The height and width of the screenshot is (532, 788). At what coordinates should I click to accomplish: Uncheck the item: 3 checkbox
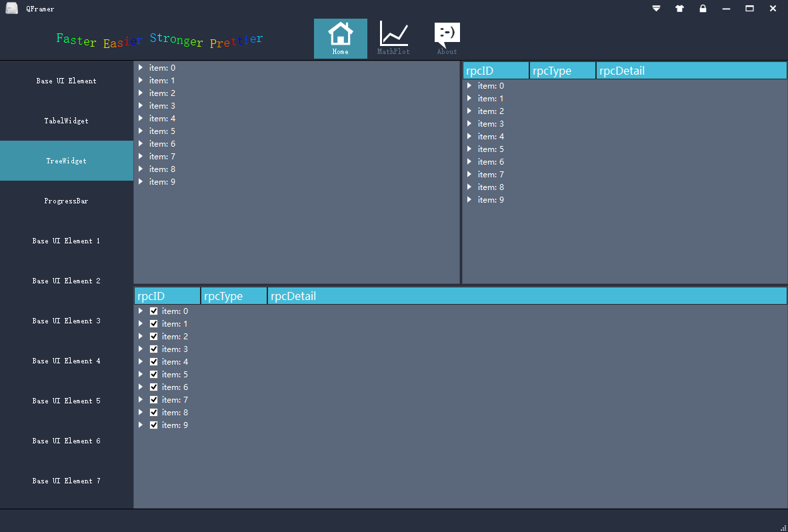point(154,349)
